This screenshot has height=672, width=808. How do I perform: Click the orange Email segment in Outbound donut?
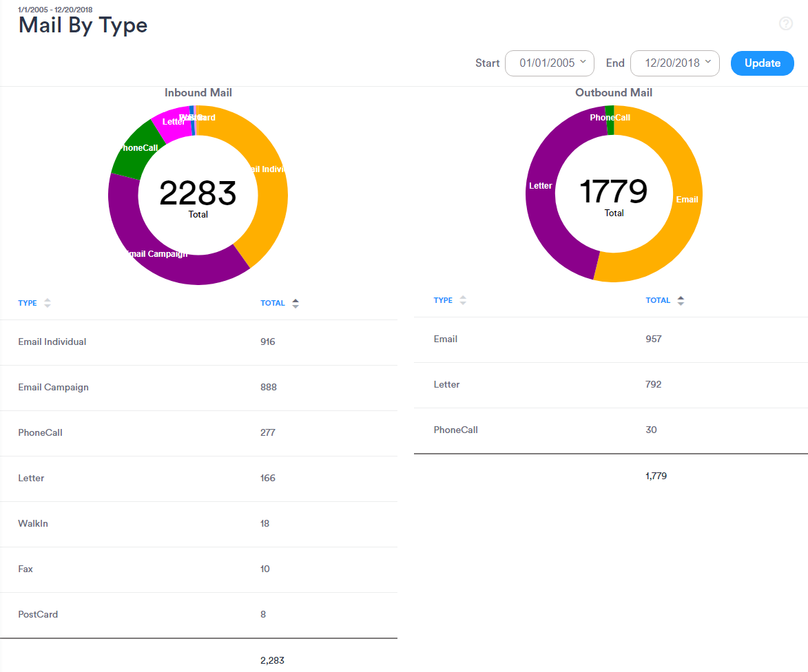click(687, 200)
